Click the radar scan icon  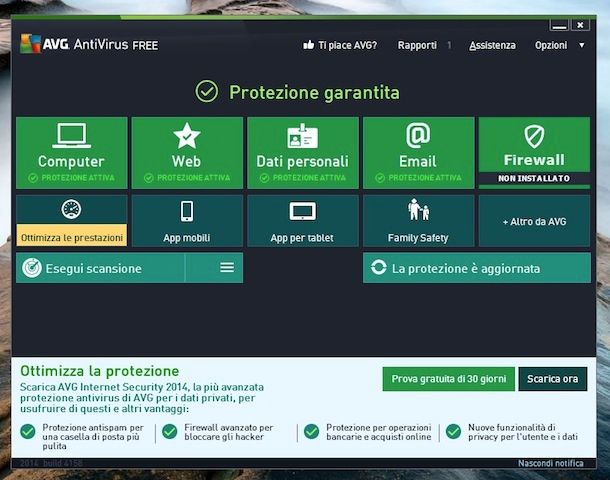tap(32, 268)
